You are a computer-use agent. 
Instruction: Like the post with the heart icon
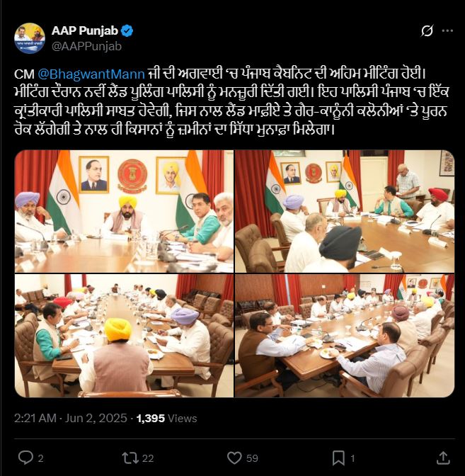234,458
